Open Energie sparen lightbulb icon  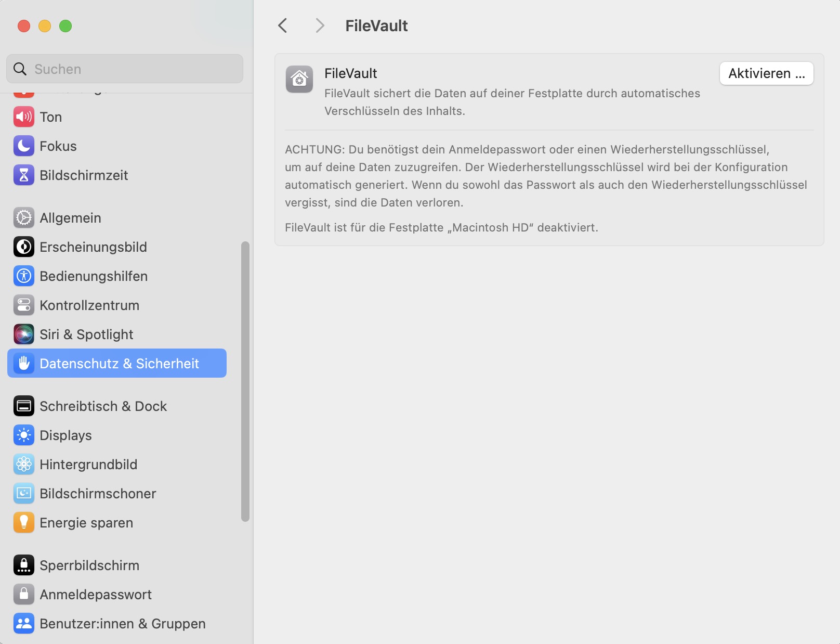(24, 523)
